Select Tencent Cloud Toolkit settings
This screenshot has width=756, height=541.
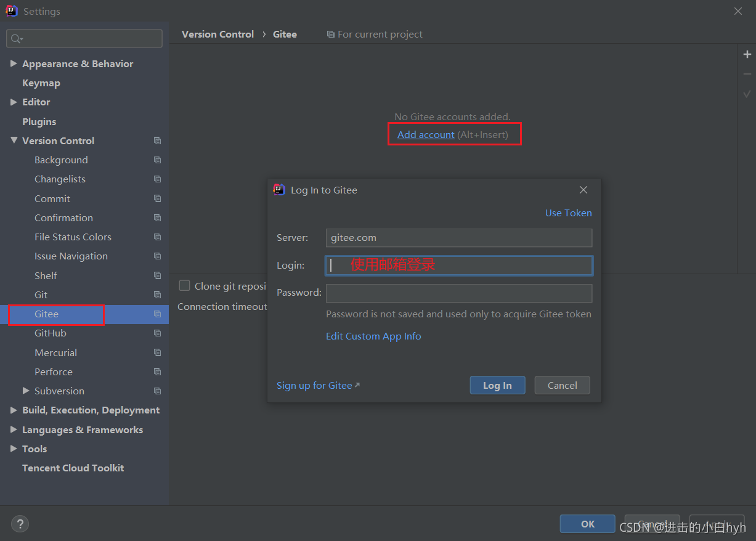tap(73, 468)
